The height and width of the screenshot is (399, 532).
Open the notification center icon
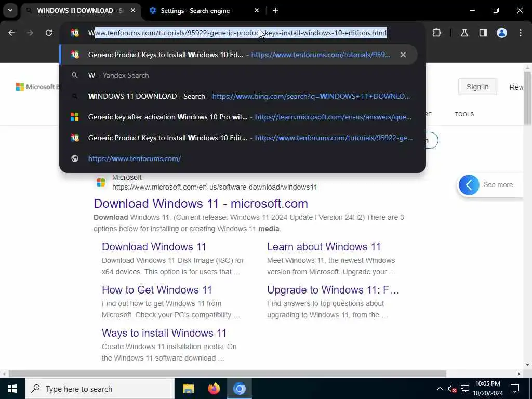[x=515, y=389]
